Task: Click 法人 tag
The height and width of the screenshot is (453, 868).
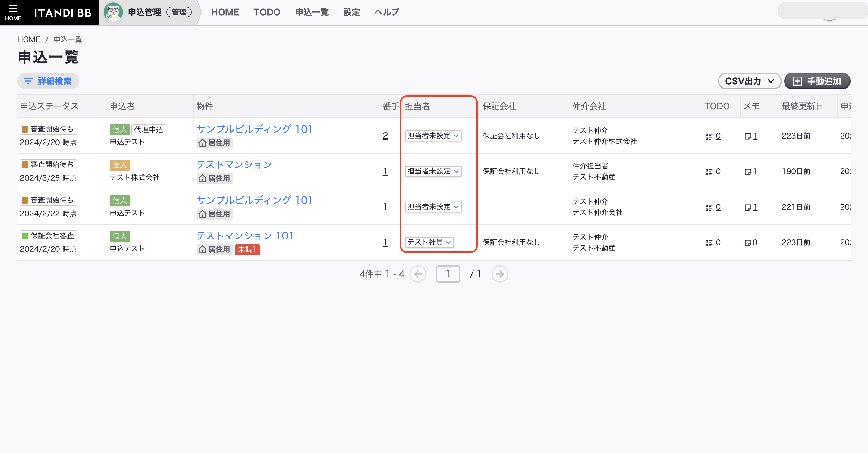Action: tap(120, 165)
